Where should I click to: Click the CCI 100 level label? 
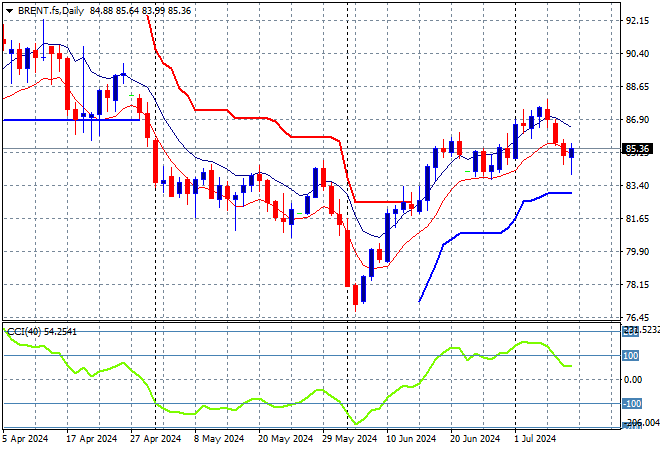click(632, 355)
